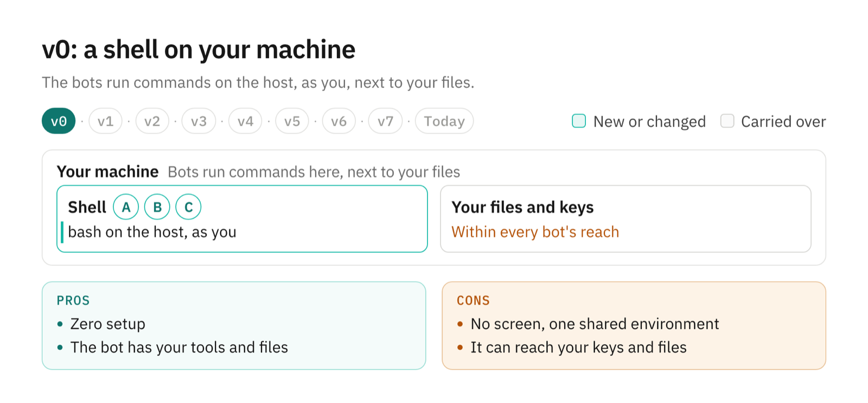Click 'Bots run commands here, next to your files'
This screenshot has height=403, width=868.
(x=314, y=172)
